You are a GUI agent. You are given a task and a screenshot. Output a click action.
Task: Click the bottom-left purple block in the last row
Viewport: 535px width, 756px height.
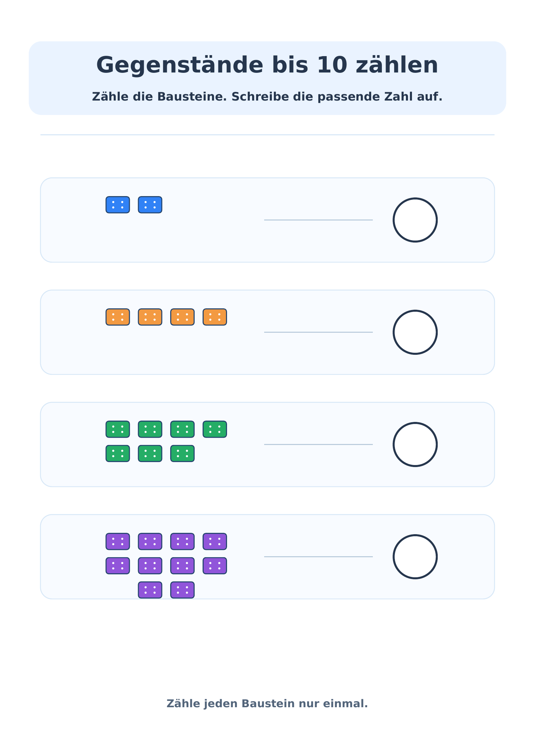pos(150,590)
